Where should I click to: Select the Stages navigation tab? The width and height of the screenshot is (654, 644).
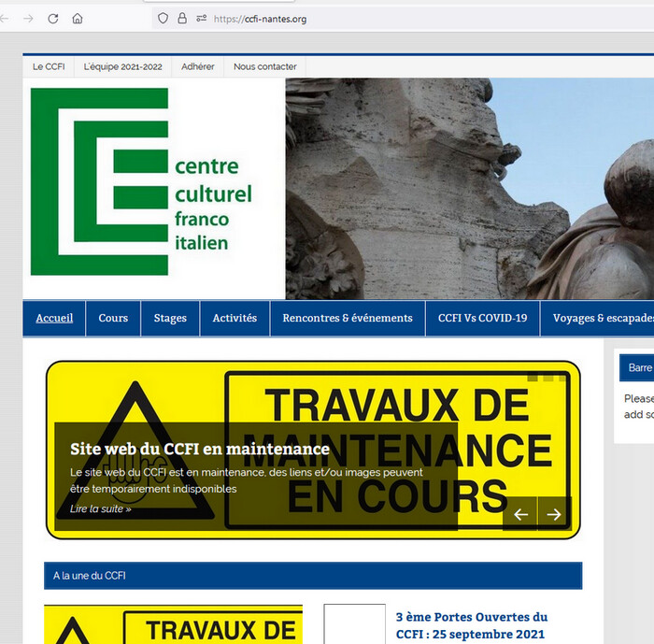coord(170,318)
